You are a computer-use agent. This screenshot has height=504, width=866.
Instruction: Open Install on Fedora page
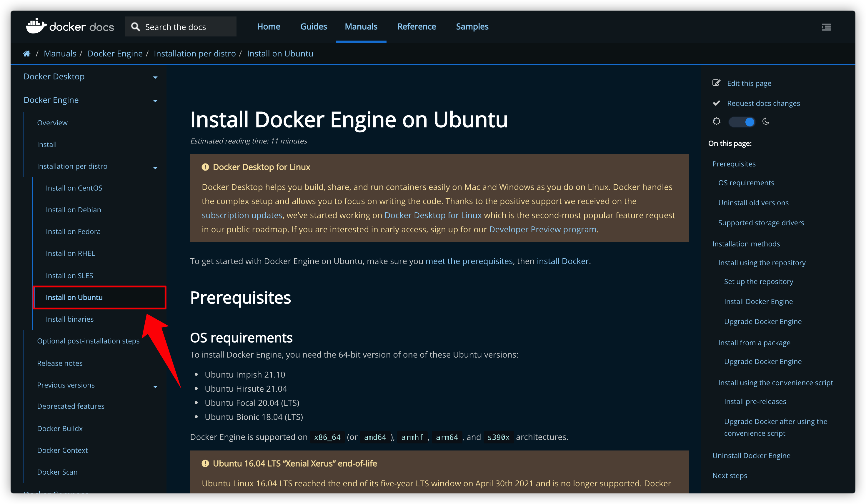pos(73,231)
